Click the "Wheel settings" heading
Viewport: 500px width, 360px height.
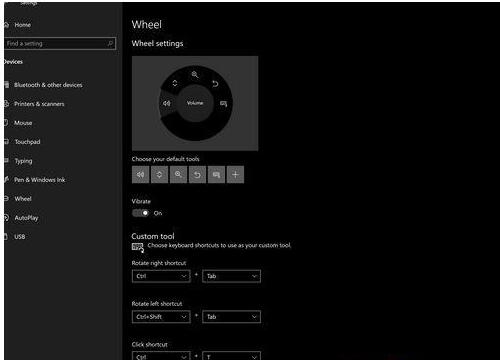pyautogui.click(x=157, y=44)
